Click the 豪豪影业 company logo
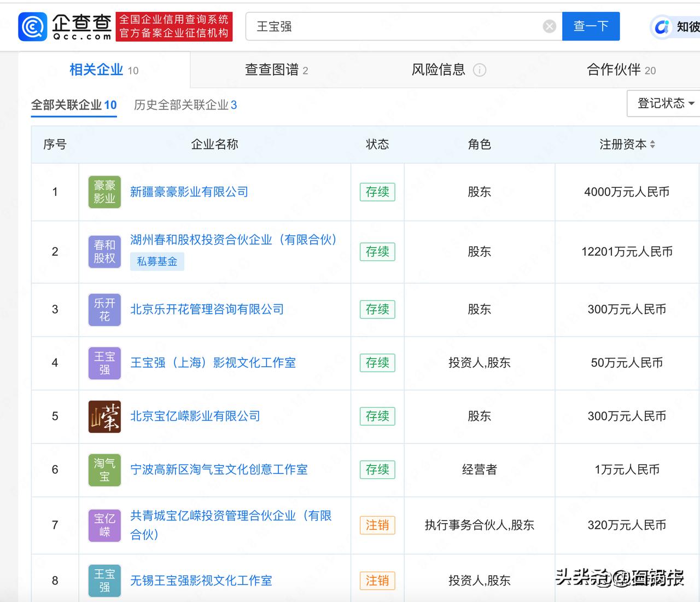The image size is (700, 602). tap(104, 192)
